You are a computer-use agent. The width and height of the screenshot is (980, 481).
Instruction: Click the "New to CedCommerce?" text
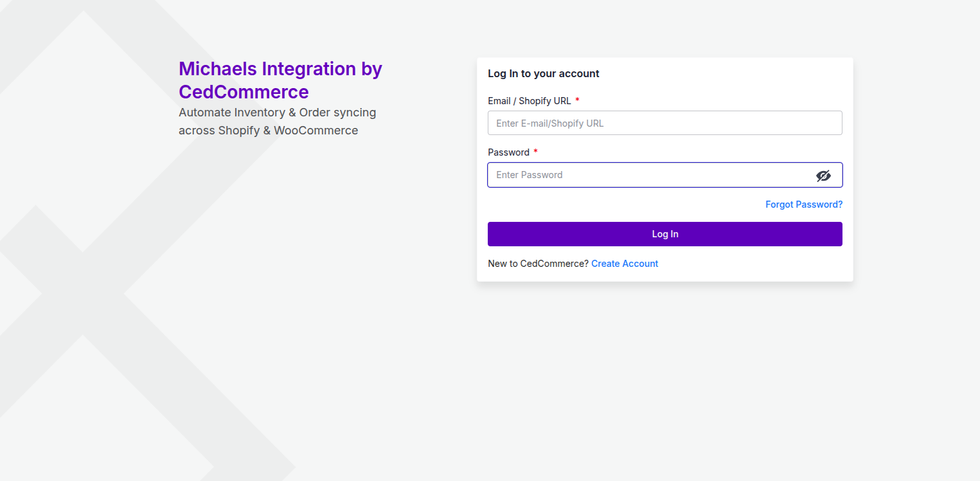(x=538, y=264)
